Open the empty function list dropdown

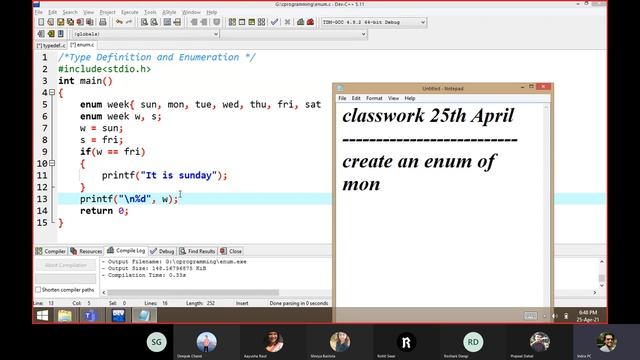point(363,34)
